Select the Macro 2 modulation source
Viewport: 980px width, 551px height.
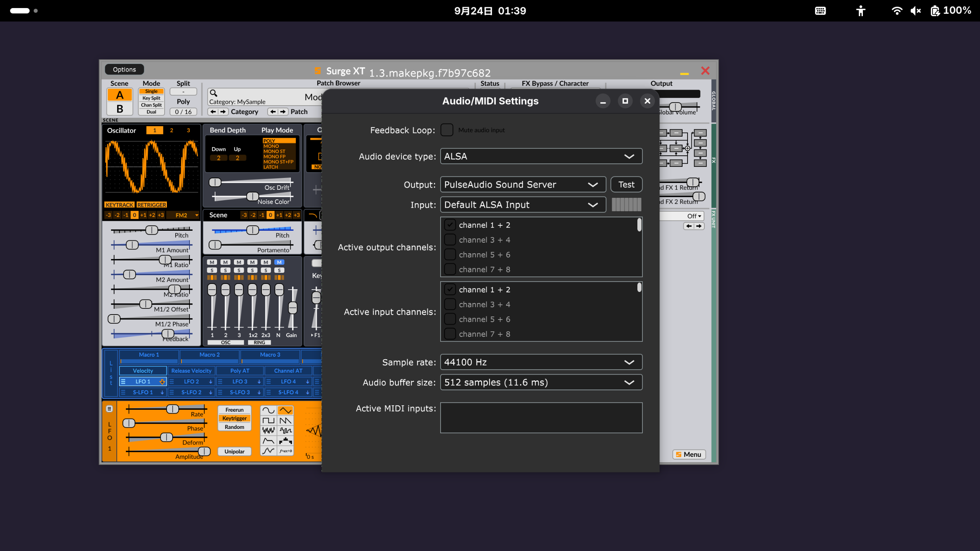click(209, 357)
